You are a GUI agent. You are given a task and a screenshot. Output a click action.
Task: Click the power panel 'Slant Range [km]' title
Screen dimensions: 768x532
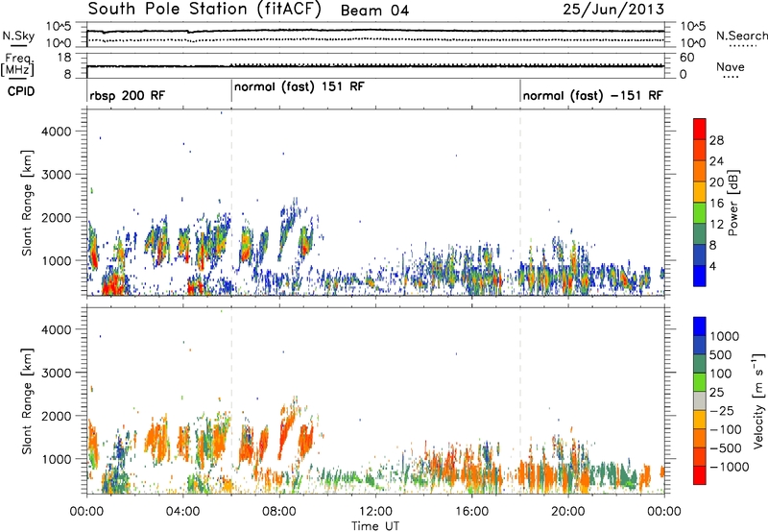[x=27, y=203]
